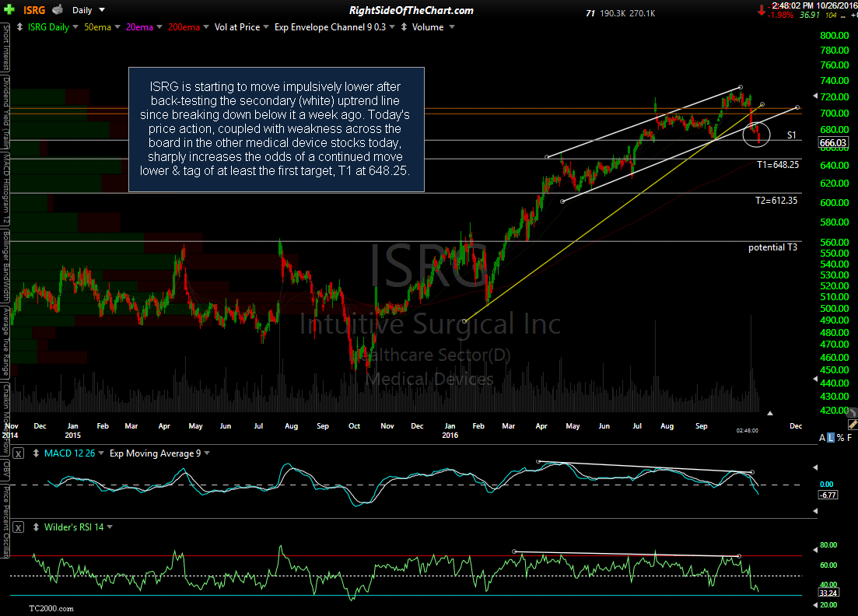Click the reorder arrows next to MACD 12 26
Image resolution: width=858 pixels, height=616 pixels.
(x=36, y=453)
